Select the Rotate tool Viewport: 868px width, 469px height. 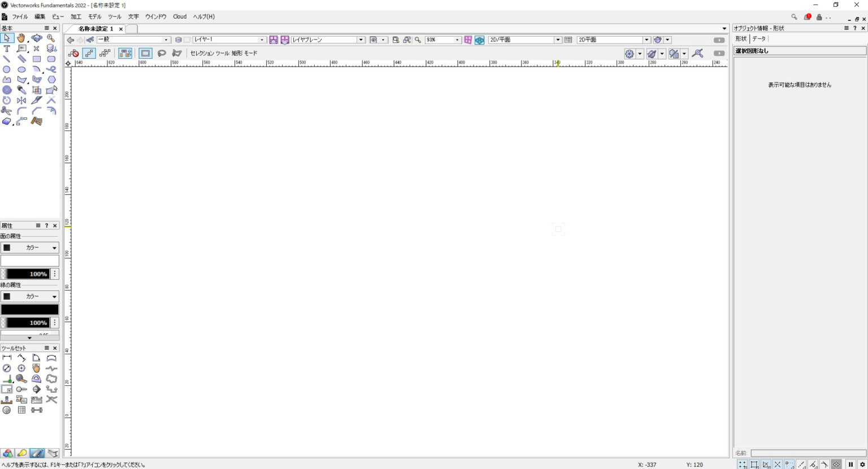[x=7, y=100]
